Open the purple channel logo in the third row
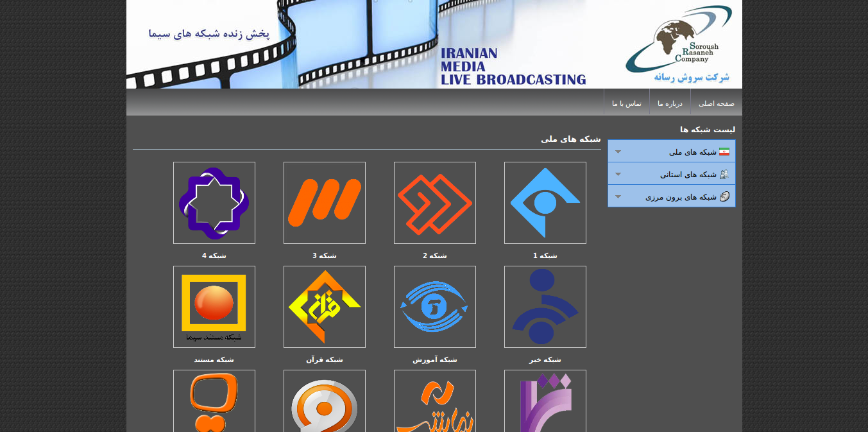Image resolution: width=868 pixels, height=432 pixels. pyautogui.click(x=545, y=401)
